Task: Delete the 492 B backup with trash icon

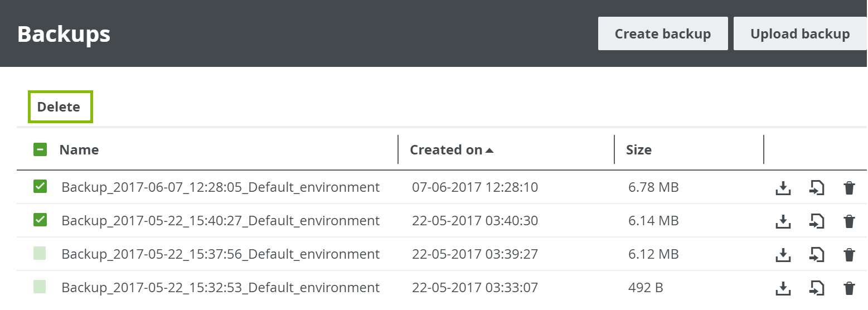Action: [x=849, y=289]
